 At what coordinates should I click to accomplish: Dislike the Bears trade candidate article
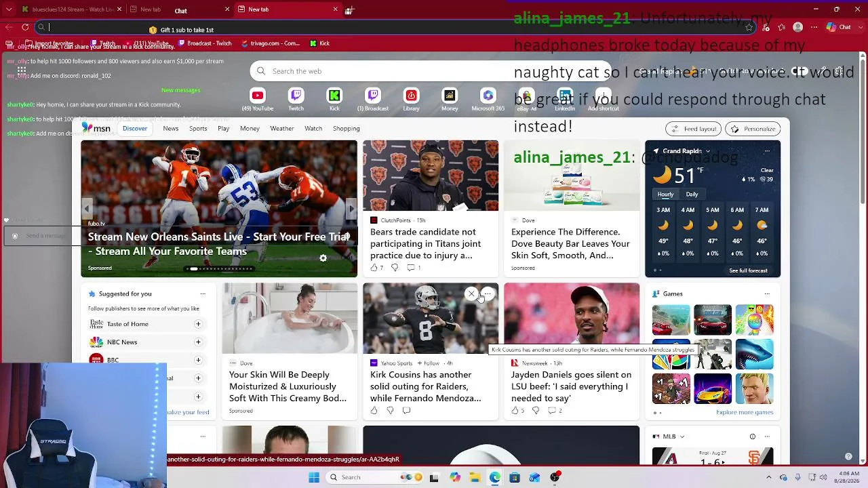point(394,268)
